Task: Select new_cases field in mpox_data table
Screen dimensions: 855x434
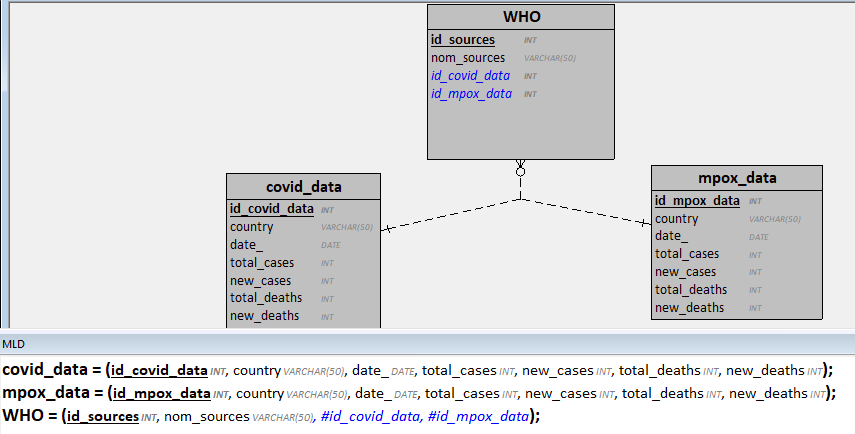Action: tap(685, 272)
